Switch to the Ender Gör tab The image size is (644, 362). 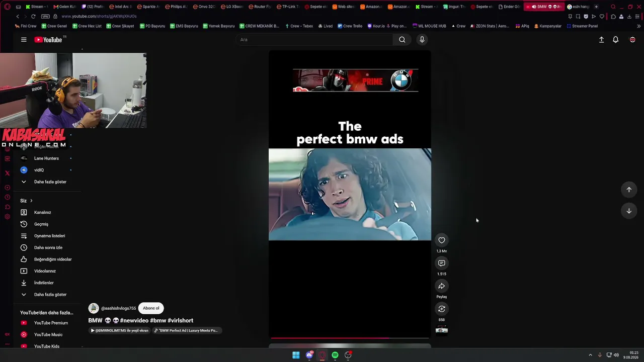(x=509, y=7)
